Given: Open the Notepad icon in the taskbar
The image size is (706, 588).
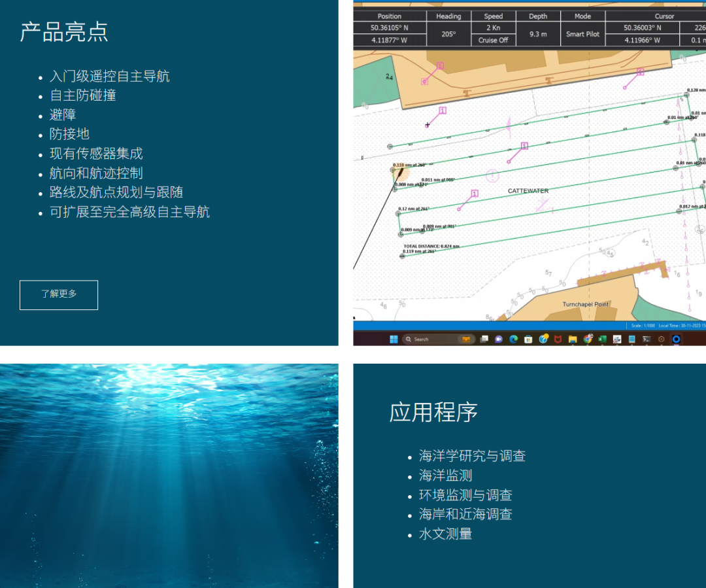Looking at the screenshot, I should 631,339.
